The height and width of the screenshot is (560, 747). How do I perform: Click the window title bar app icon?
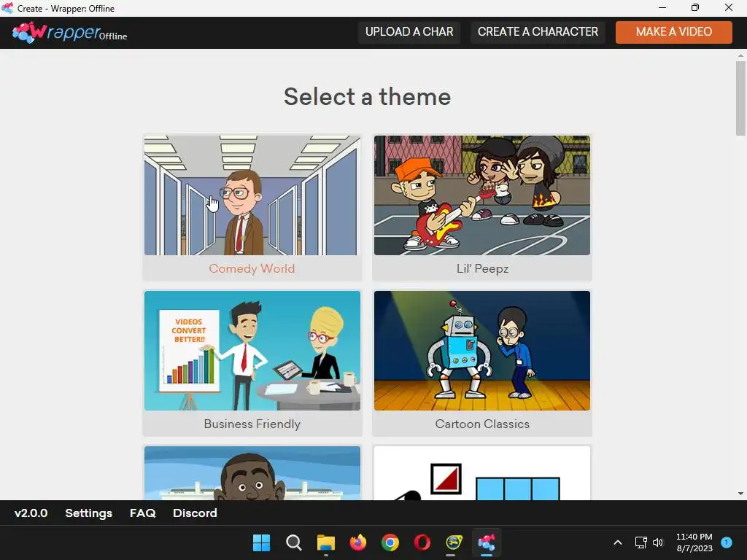point(7,8)
